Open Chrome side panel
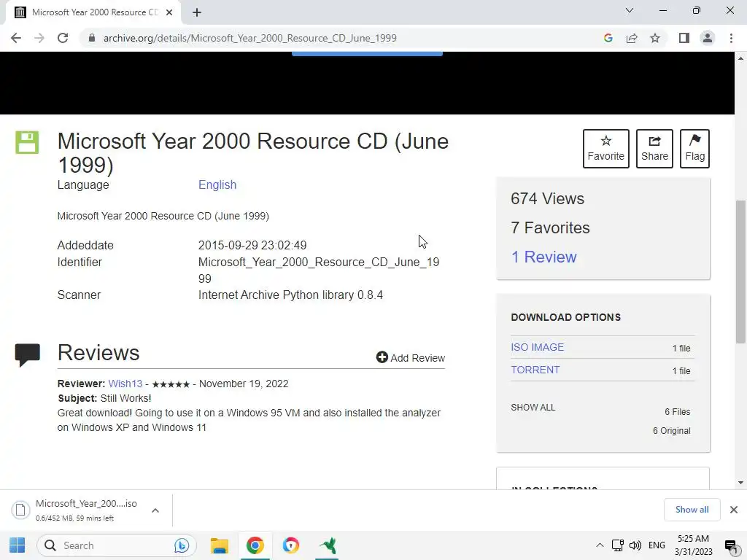747x560 pixels. [x=684, y=38]
